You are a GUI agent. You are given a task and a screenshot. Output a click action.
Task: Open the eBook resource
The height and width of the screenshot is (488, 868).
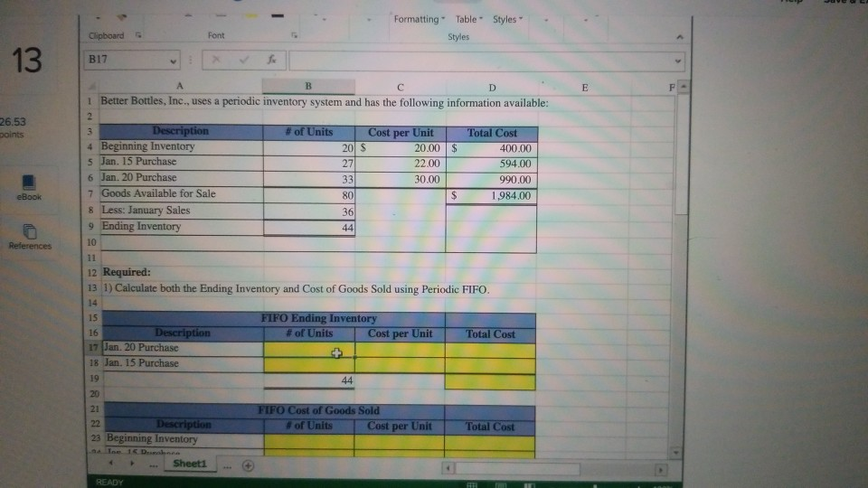pyautogui.click(x=29, y=187)
